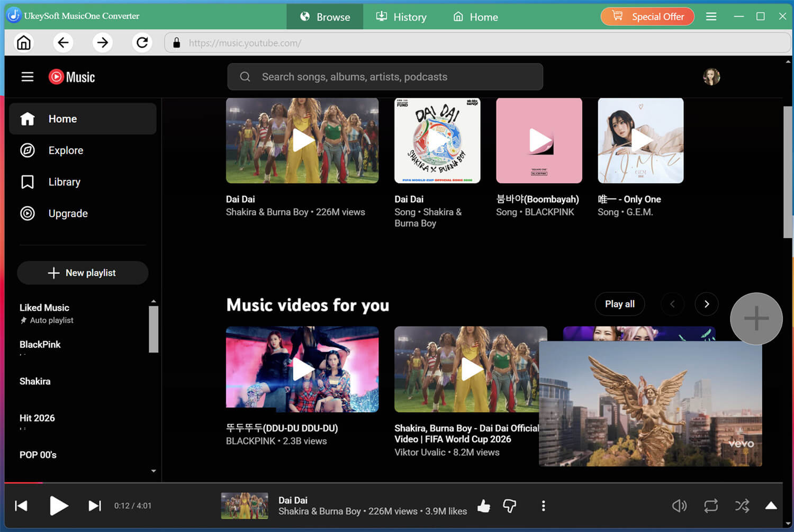Navigate back with the left arrow
The height and width of the screenshot is (532, 794).
pyautogui.click(x=63, y=42)
